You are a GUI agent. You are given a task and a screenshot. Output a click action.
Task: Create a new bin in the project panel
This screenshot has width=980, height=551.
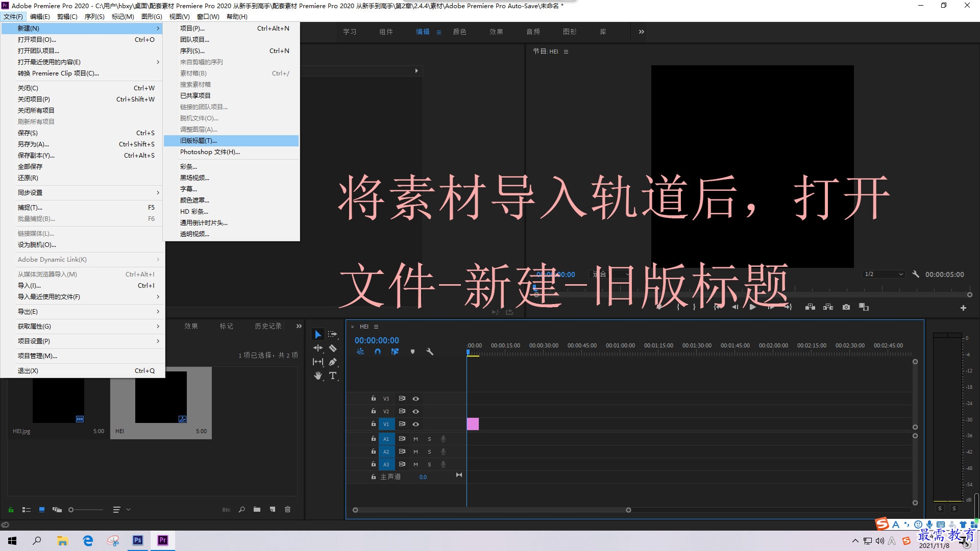(257, 509)
